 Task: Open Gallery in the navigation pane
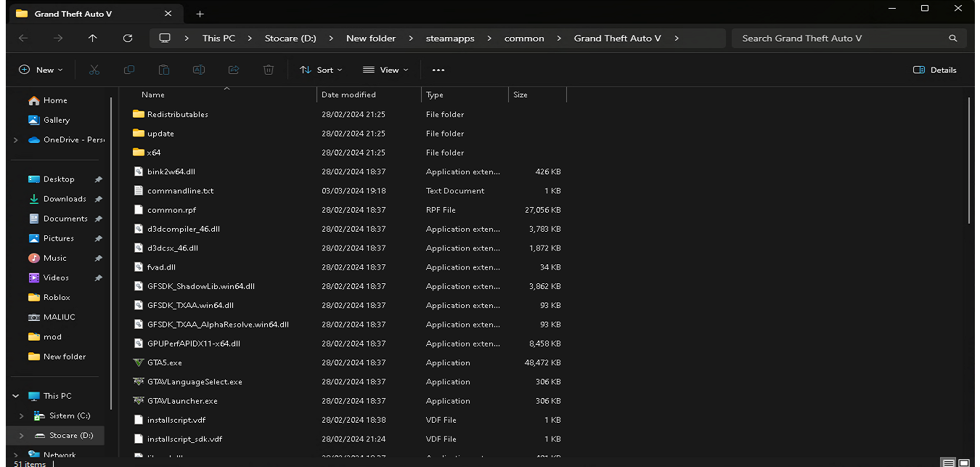(49, 120)
